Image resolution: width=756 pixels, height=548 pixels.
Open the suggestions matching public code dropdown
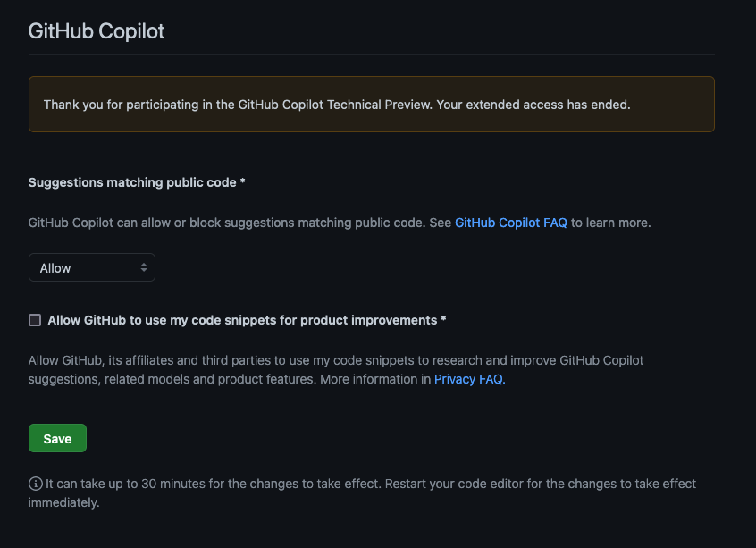click(x=91, y=266)
